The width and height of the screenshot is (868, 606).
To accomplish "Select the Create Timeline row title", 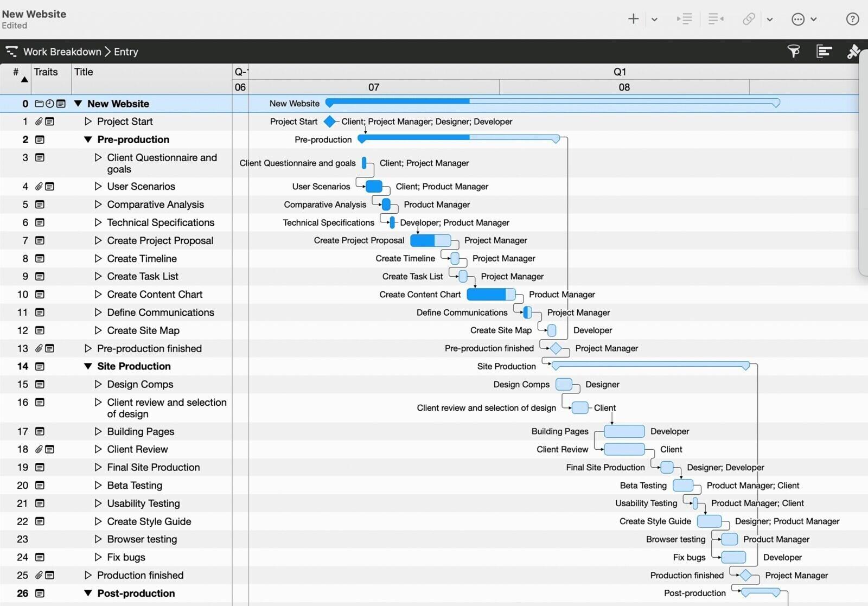I will click(x=142, y=259).
